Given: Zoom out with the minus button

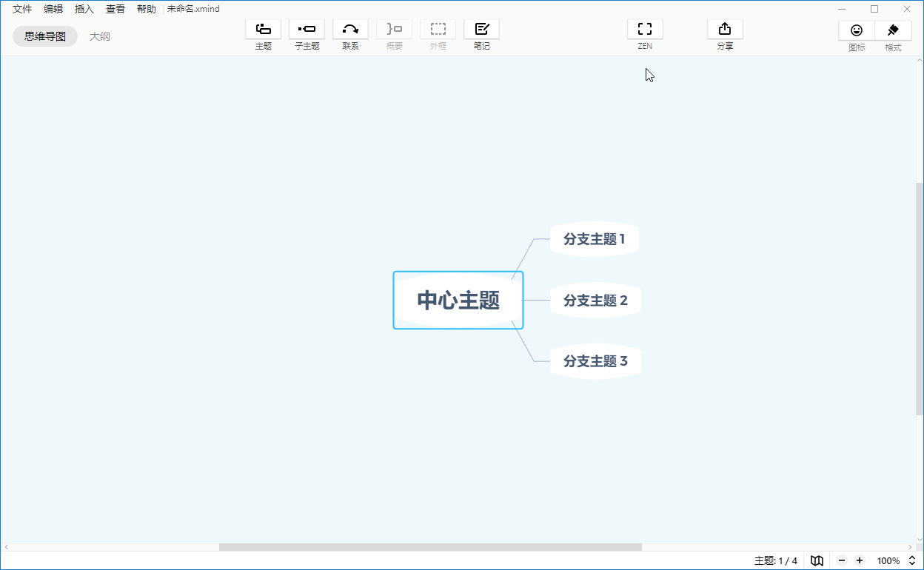Looking at the screenshot, I should coord(842,560).
